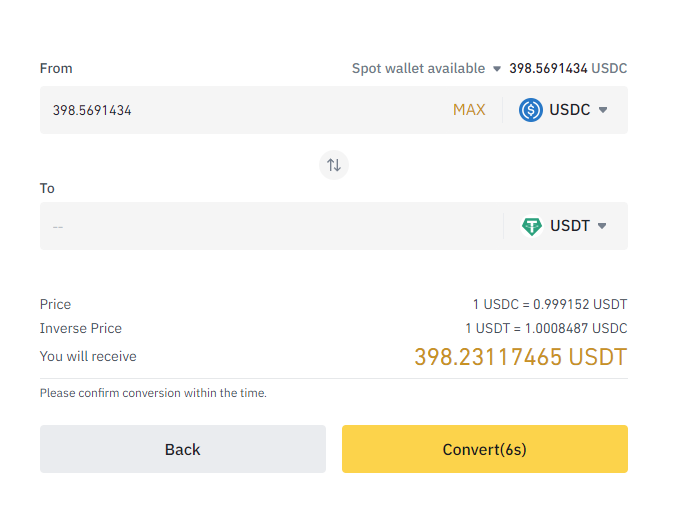The image size is (681, 532).
Task: Expand the Spot wallet available dropdown
Action: point(497,69)
